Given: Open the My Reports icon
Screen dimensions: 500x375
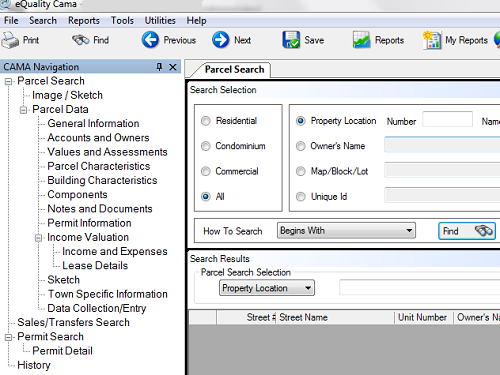Looking at the screenshot, I should [x=432, y=40].
